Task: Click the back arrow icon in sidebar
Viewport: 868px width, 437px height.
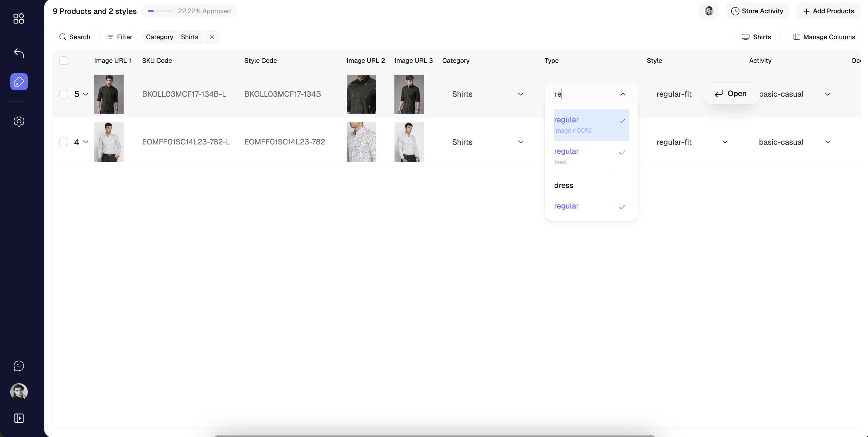Action: (x=18, y=53)
